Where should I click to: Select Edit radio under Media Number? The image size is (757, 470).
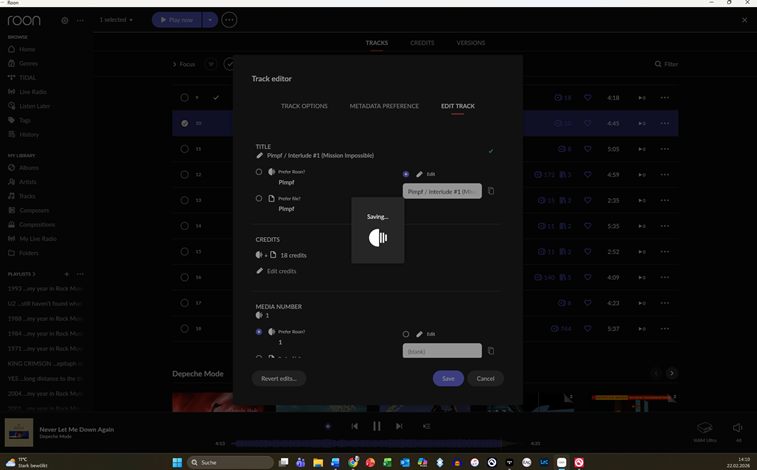click(x=406, y=334)
